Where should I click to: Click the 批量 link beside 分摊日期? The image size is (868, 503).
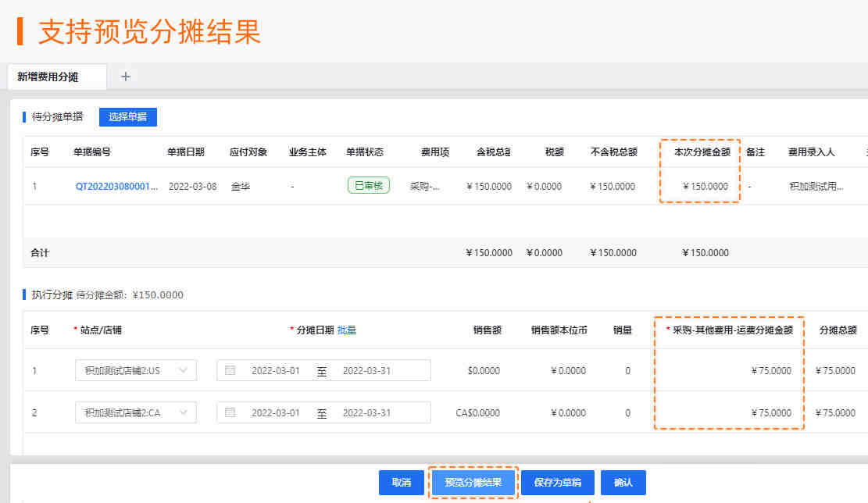pyautogui.click(x=347, y=330)
